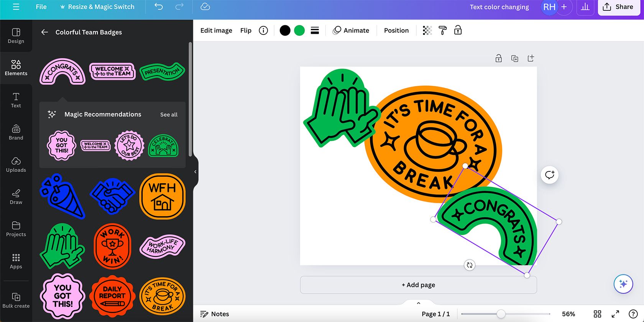The width and height of the screenshot is (644, 322).
Task: Toggle the lock icon in toolbar
Action: click(458, 30)
